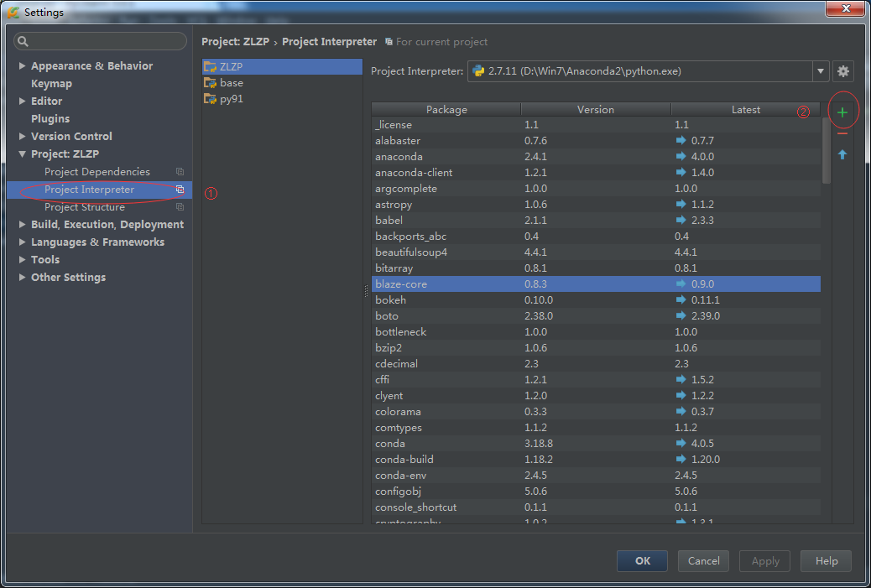The image size is (871, 588).
Task: Select the backports_abc package row
Action: click(x=596, y=236)
